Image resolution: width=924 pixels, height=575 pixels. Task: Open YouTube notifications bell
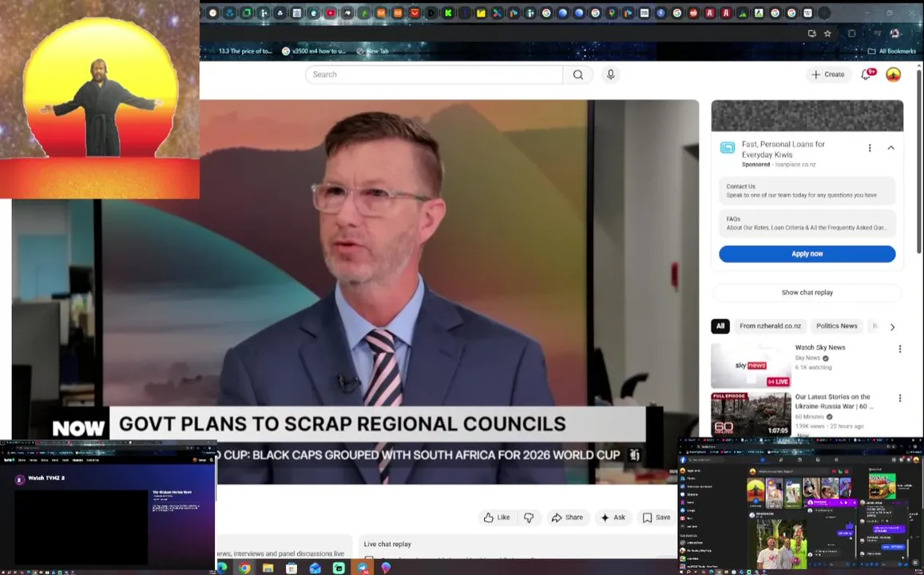tap(867, 74)
